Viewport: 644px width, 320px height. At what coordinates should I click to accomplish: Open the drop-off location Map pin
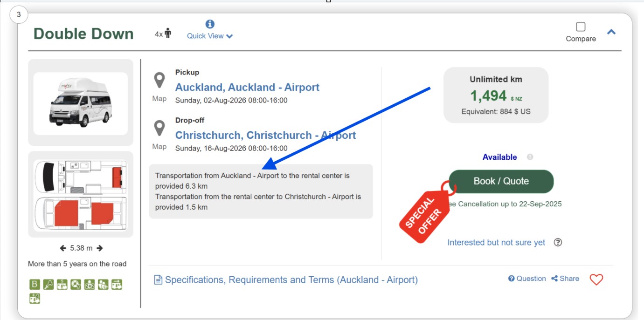pyautogui.click(x=159, y=128)
